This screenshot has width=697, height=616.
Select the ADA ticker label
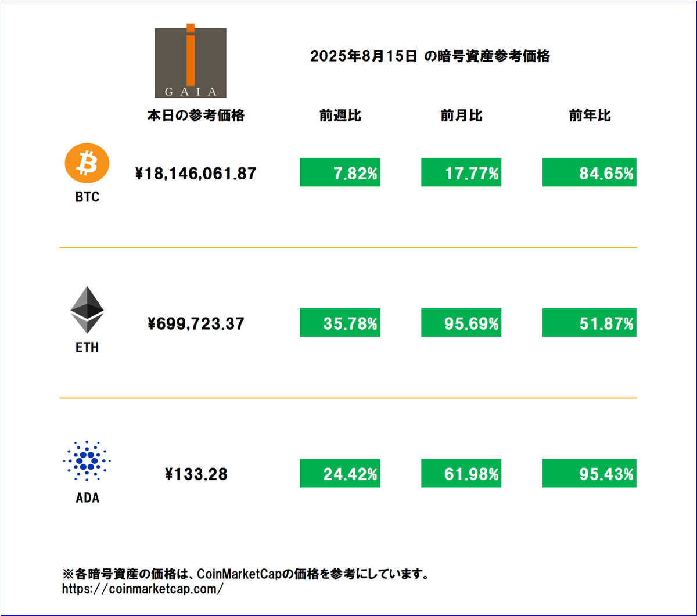[88, 498]
